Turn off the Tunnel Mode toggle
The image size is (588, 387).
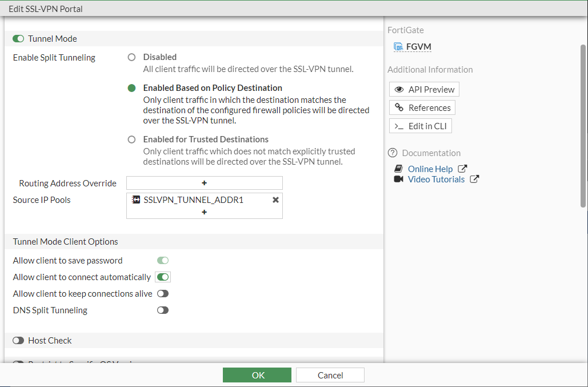pyautogui.click(x=18, y=38)
